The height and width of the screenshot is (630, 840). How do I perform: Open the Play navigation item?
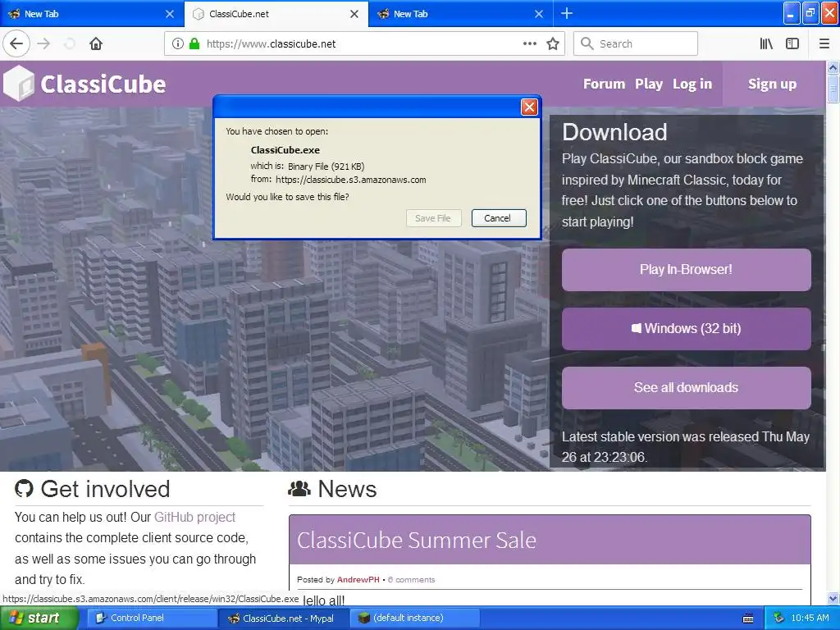pos(649,84)
